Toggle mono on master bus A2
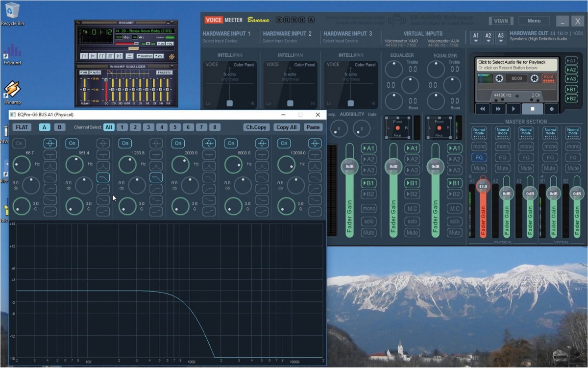This screenshot has width=588, height=368. click(x=502, y=147)
